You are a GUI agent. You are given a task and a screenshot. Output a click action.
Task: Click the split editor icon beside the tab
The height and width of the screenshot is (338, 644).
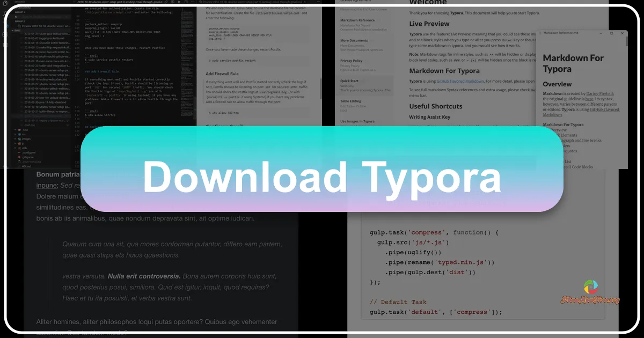186,2
